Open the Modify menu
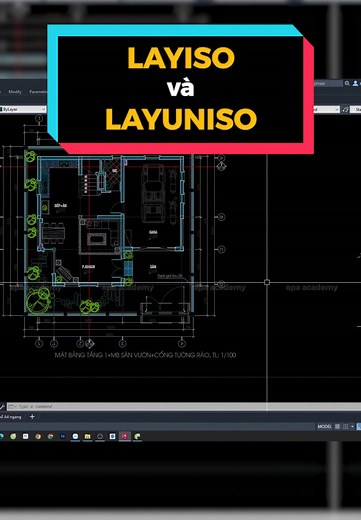361x520 pixels. 15,92
